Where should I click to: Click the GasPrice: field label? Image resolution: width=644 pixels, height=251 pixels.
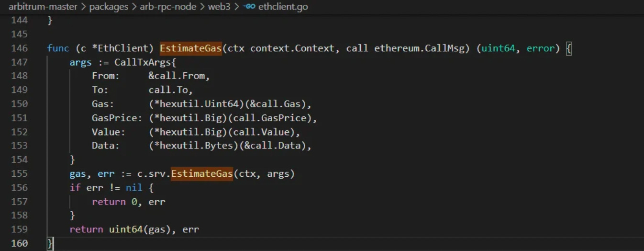(117, 118)
